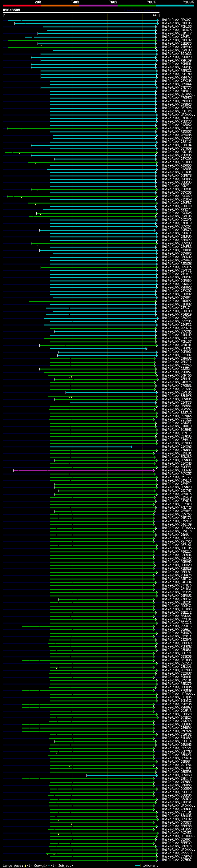
Task: Select the UniRef100_P80505 label
Action: [176, 410]
